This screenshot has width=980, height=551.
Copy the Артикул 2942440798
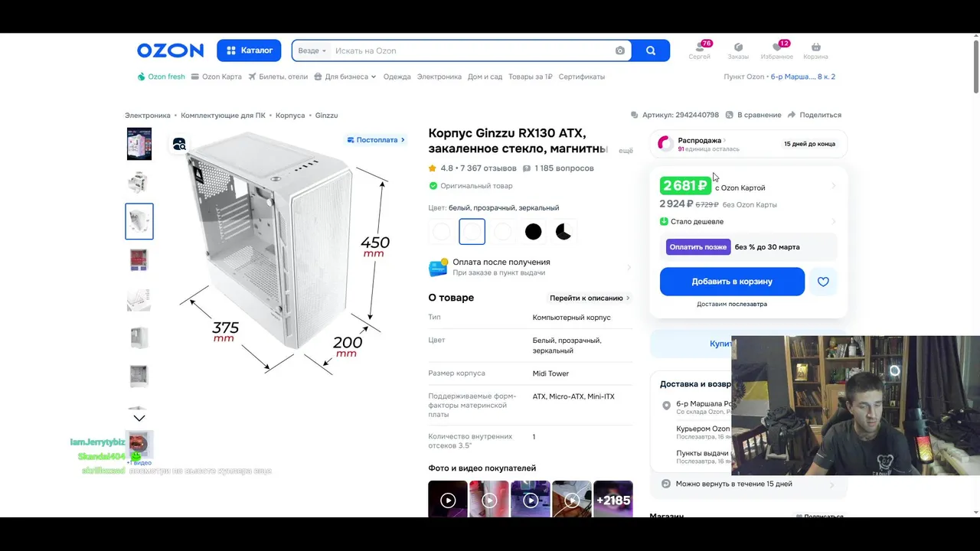coord(675,115)
